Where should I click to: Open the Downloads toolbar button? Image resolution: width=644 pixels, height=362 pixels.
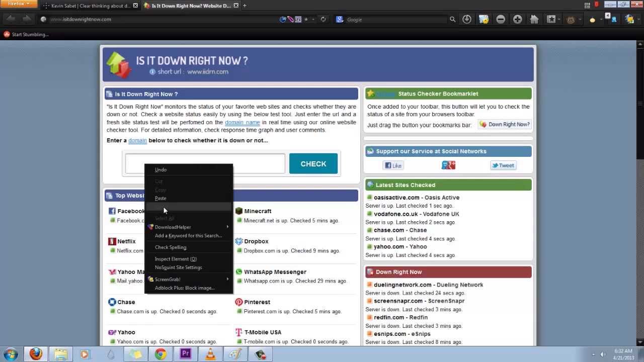coord(467,19)
